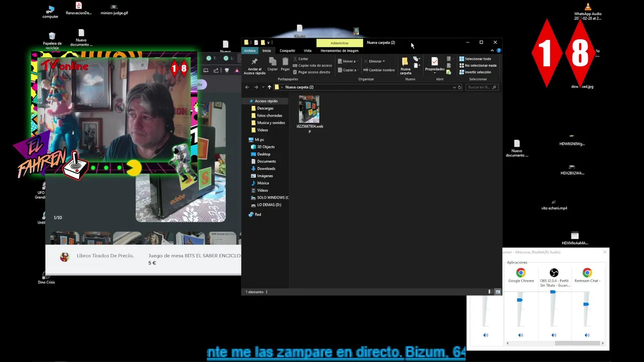The height and width of the screenshot is (362, 644).
Task: Adjust Restream Chat volume slider
Action: coord(586,304)
